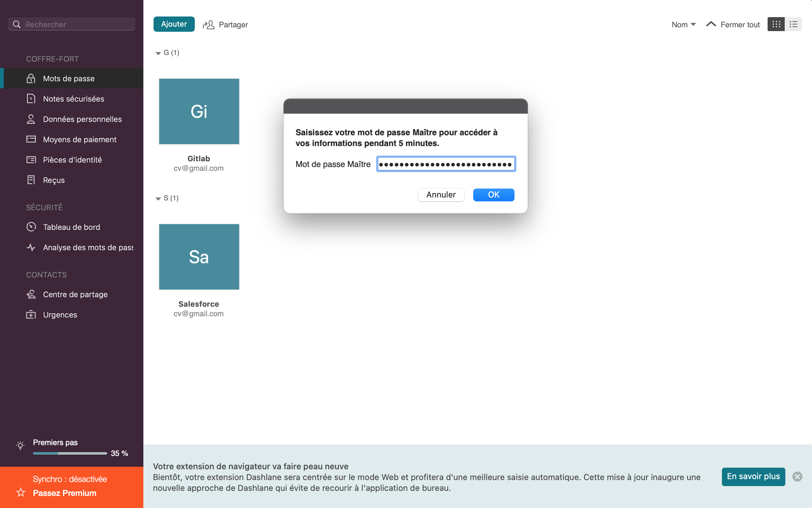This screenshot has height=508, width=812.
Task: Click the Premiers pas lightbulb icon
Action: (x=20, y=445)
